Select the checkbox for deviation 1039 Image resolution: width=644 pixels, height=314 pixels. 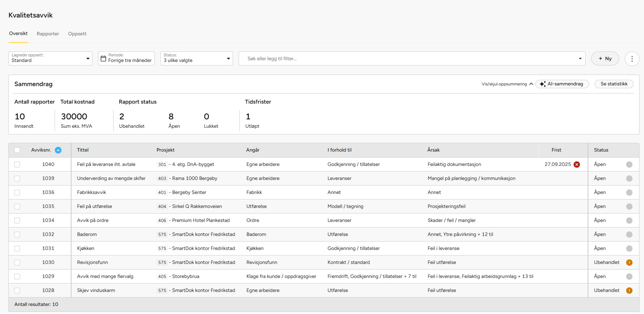[17, 179]
